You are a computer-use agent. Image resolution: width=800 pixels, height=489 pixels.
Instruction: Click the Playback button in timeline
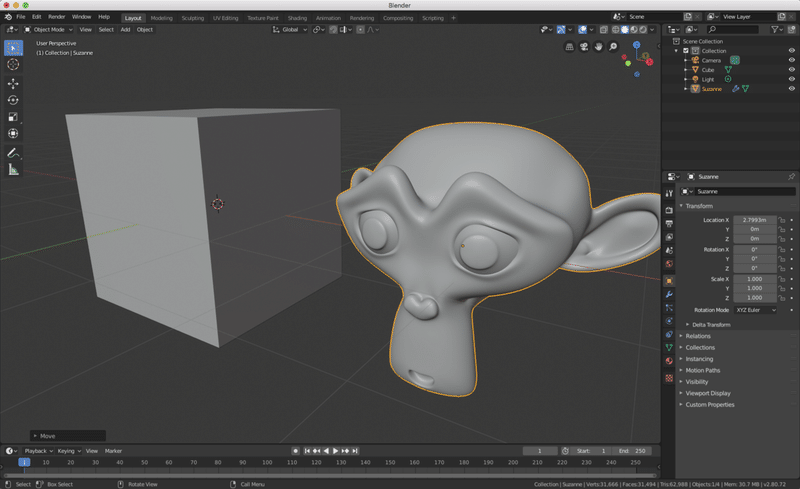37,451
